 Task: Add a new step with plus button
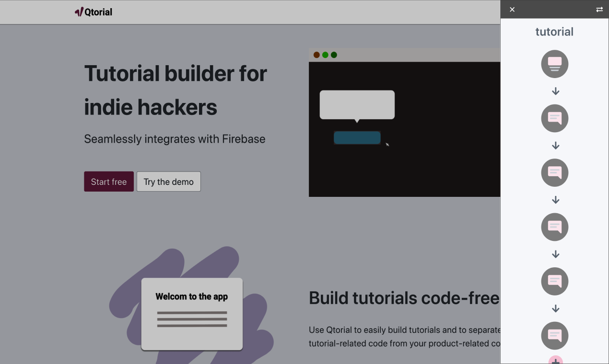tap(555, 360)
